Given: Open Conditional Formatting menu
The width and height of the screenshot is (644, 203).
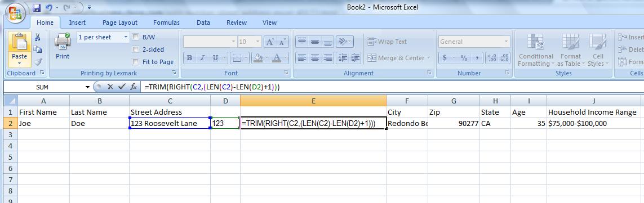Looking at the screenshot, I should pyautogui.click(x=536, y=49).
